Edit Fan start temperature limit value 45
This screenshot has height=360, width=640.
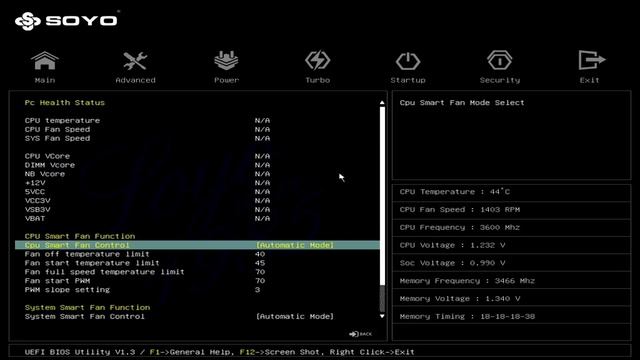point(260,263)
